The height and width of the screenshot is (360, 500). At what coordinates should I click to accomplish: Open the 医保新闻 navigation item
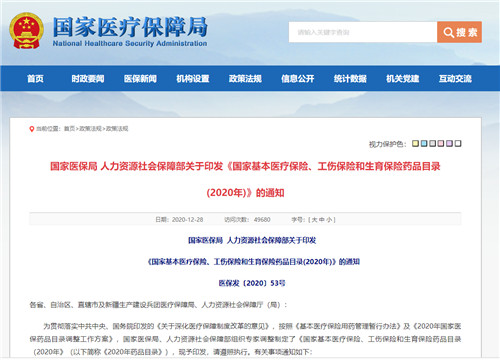[140, 79]
